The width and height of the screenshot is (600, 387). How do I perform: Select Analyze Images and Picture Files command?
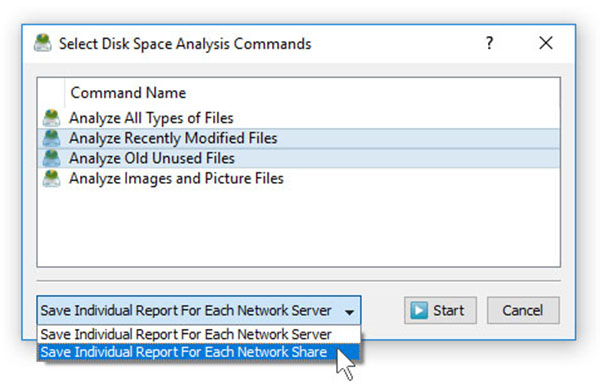(x=298, y=178)
